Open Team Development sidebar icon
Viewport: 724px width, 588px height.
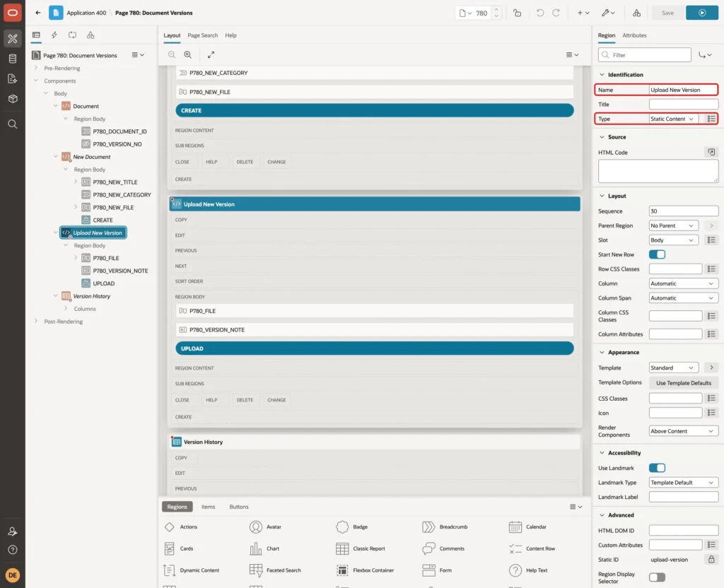click(x=13, y=79)
